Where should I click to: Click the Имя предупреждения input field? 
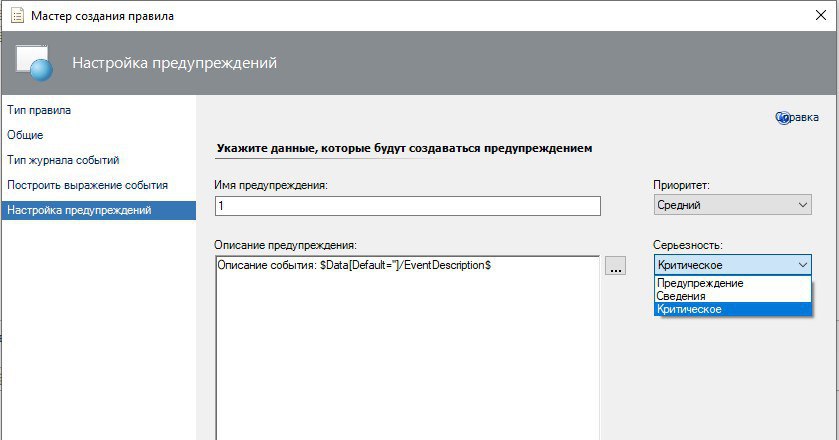point(408,206)
